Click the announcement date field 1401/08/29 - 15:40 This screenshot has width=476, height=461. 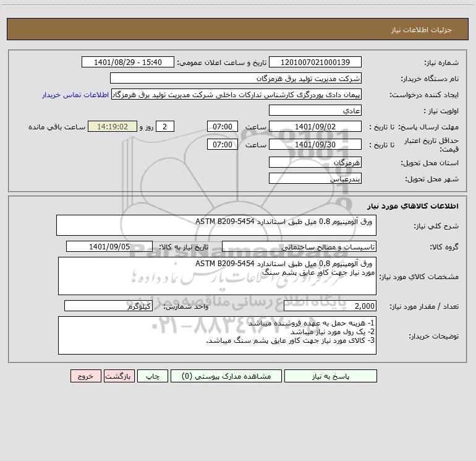pos(128,62)
